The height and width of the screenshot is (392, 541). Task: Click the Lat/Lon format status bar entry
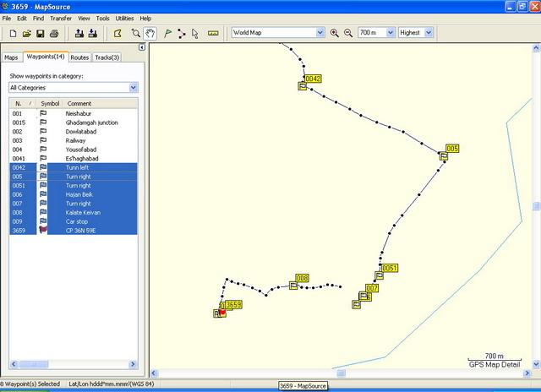(x=111, y=384)
